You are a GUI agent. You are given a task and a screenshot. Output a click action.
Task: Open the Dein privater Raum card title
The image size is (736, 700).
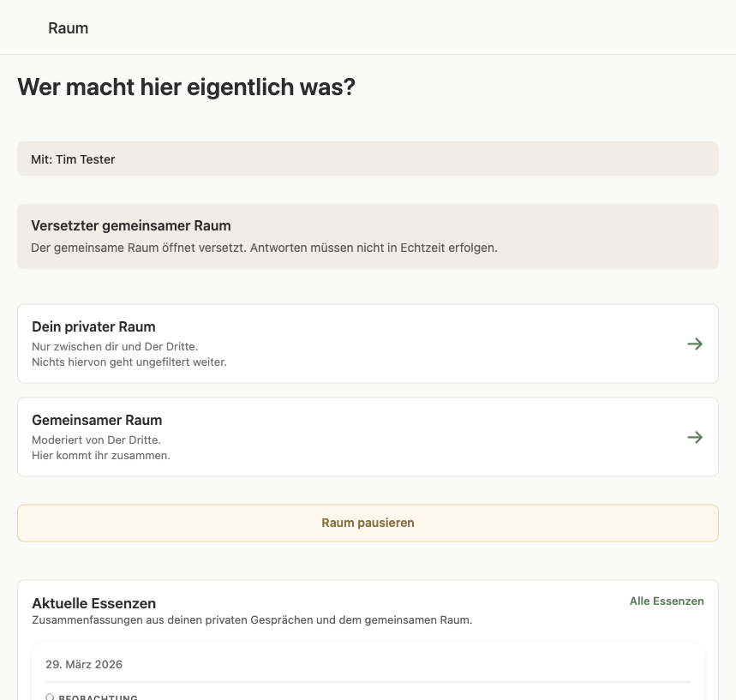[93, 326]
